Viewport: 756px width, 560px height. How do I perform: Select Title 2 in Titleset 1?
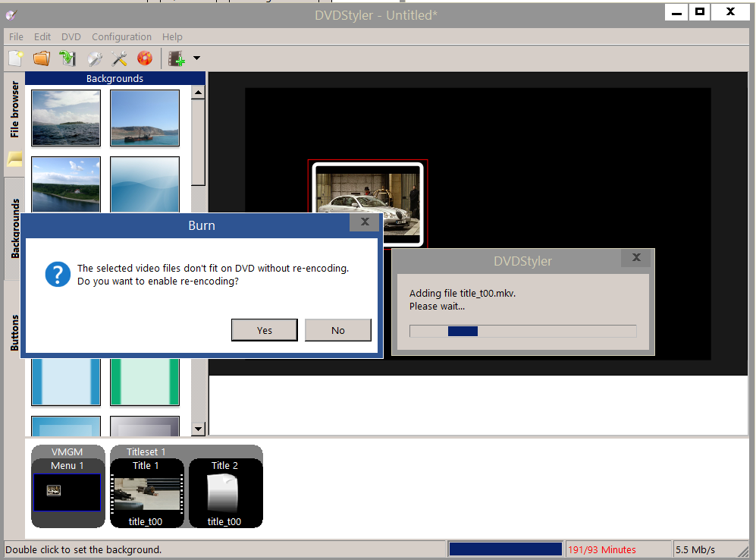coord(226,493)
